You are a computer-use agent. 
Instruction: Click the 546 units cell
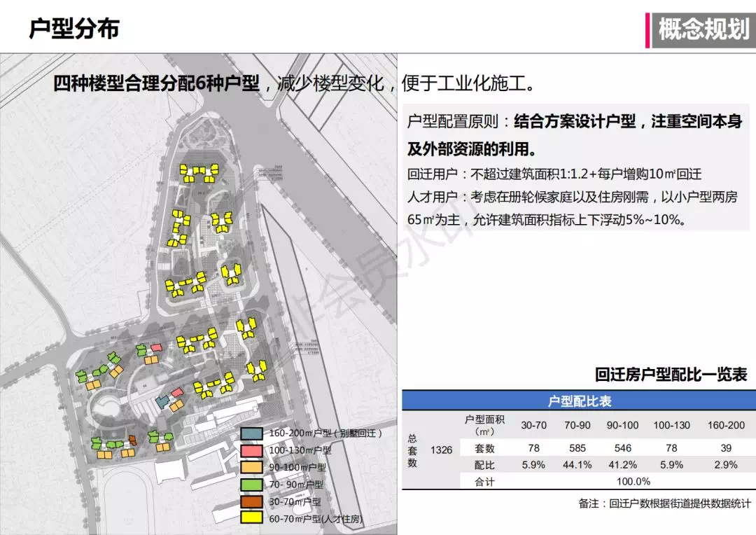click(622, 448)
